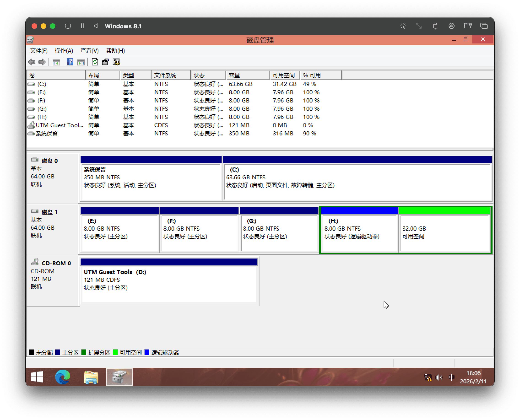The width and height of the screenshot is (520, 420).
Task: Open the Properties toolbar icon
Action: point(105,62)
